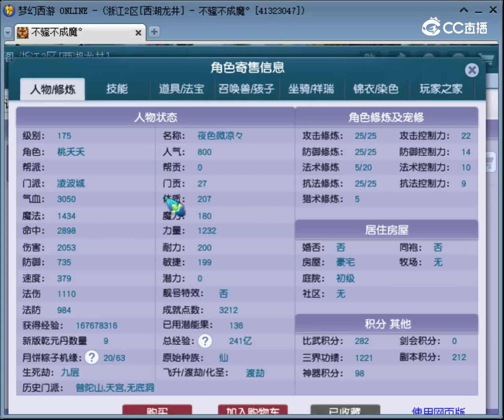Viewport: 504px width, 420px height.
Task: Click the 副本积分 value 212
Action: (459, 357)
